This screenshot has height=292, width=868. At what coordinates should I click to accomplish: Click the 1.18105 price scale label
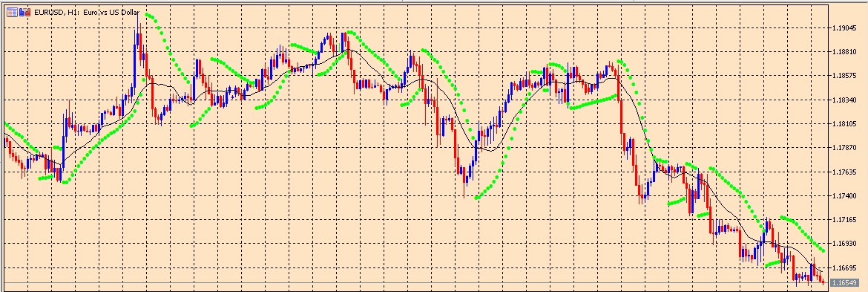tap(845, 123)
